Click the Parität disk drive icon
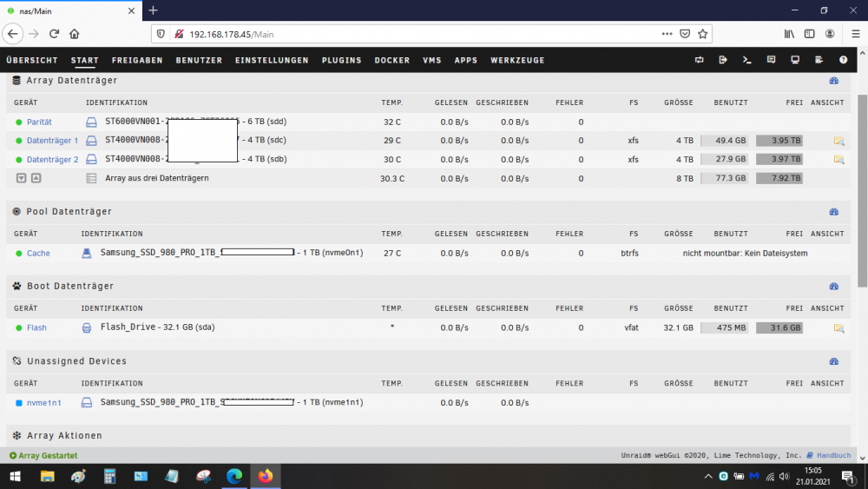Viewport: 868px width, 489px height. point(91,122)
